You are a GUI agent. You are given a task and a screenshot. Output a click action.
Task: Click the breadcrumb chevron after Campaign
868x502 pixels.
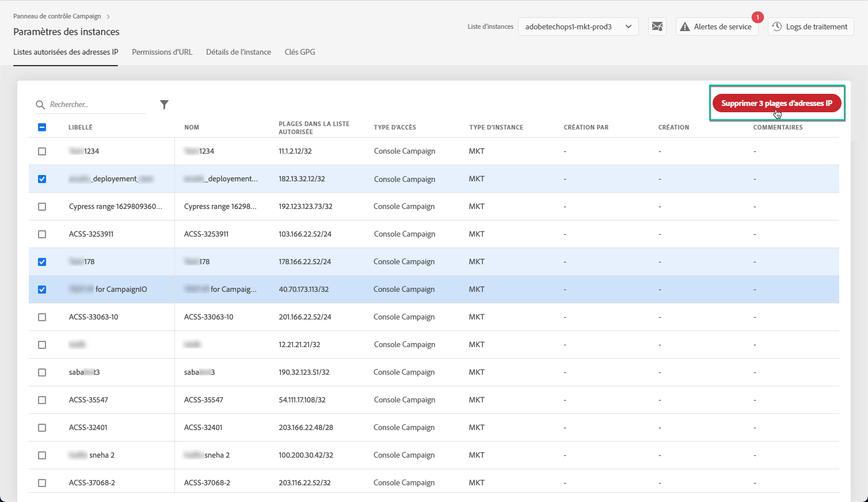coord(108,17)
